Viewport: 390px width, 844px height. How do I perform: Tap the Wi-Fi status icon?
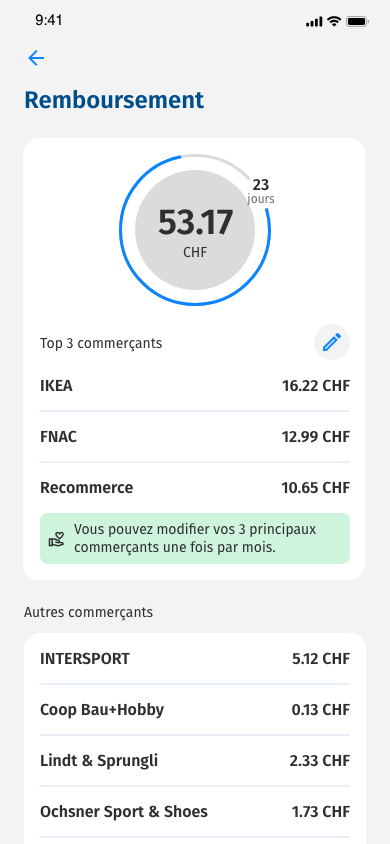point(335,22)
